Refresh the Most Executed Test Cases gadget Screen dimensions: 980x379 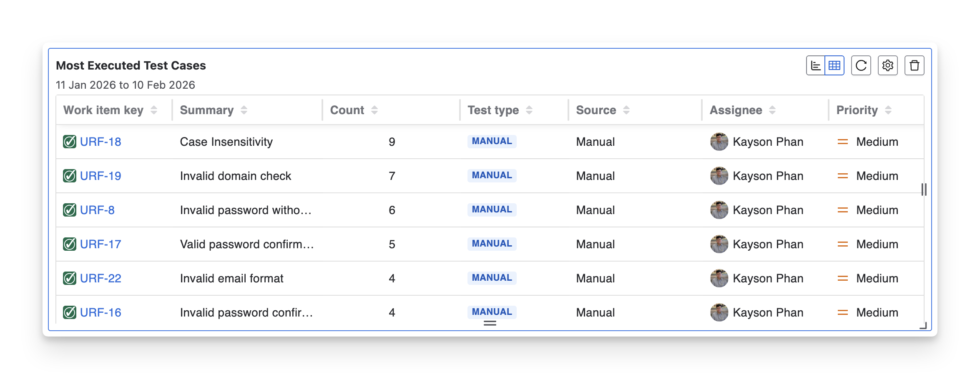point(861,65)
